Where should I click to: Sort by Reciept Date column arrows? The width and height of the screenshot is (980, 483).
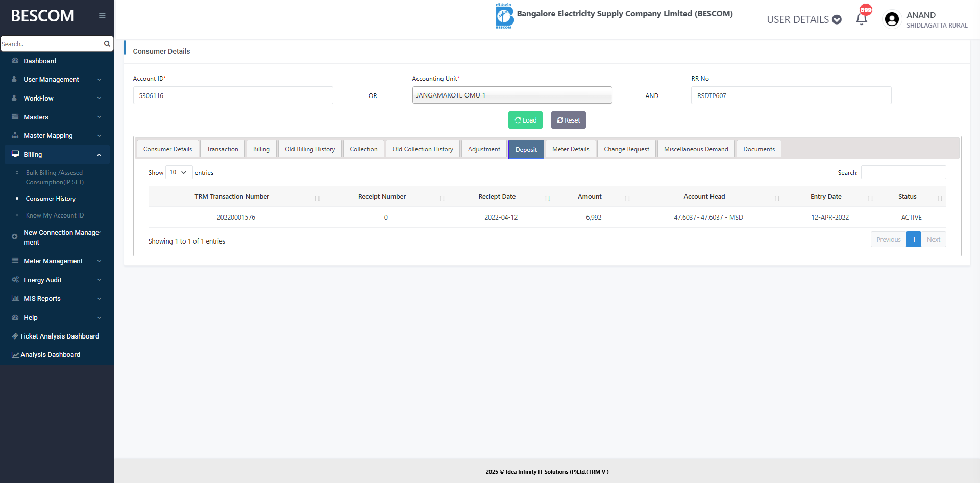click(547, 198)
